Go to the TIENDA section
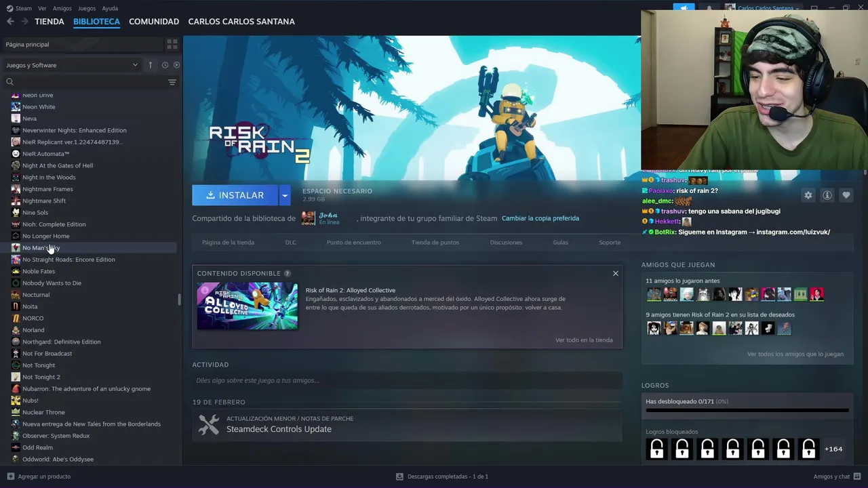The image size is (868, 488). pos(50,22)
